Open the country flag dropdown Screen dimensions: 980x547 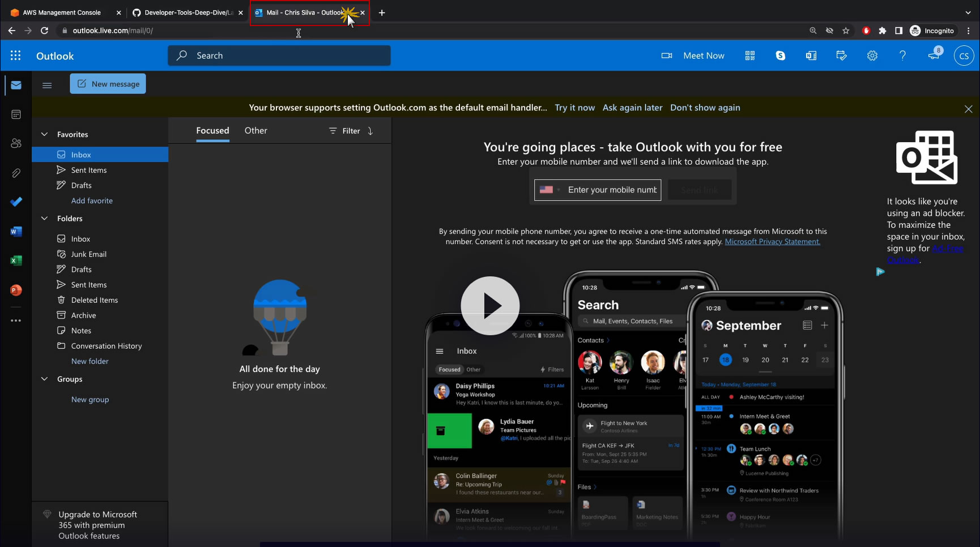coord(549,190)
